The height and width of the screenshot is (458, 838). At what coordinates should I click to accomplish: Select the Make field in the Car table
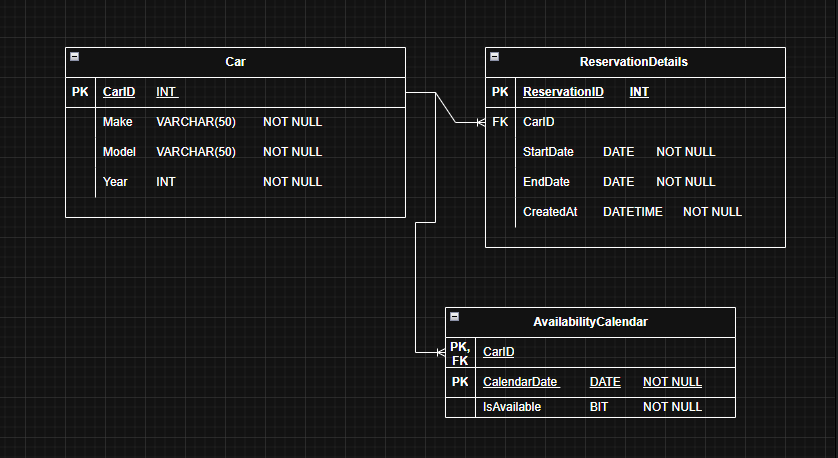[118, 122]
